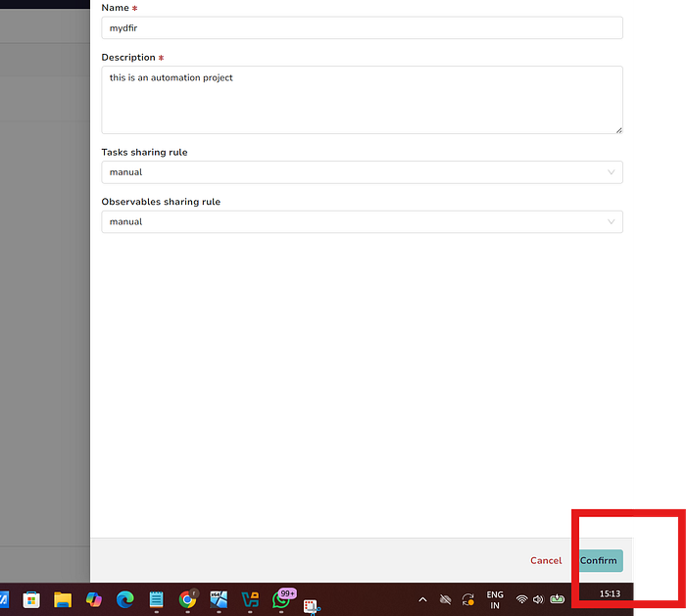Open the VirtualBox taskbar icon
This screenshot has height=616, width=686.
pyautogui.click(x=250, y=599)
